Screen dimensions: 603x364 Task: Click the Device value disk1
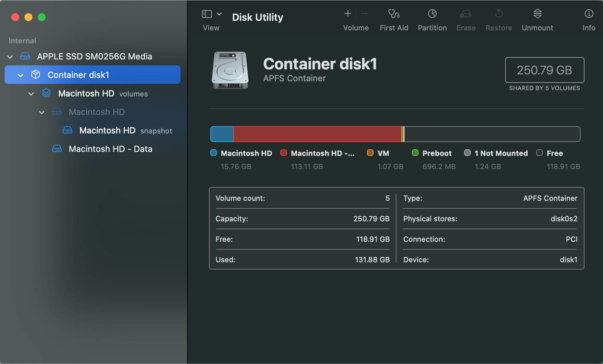click(569, 260)
